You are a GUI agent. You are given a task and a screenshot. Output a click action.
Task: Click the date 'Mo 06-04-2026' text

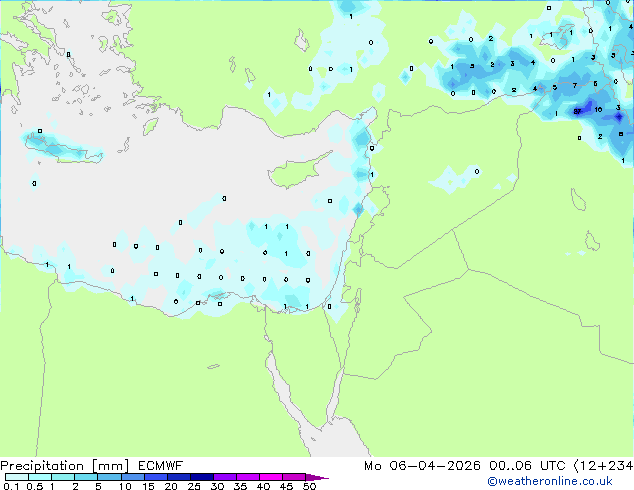[422, 466]
